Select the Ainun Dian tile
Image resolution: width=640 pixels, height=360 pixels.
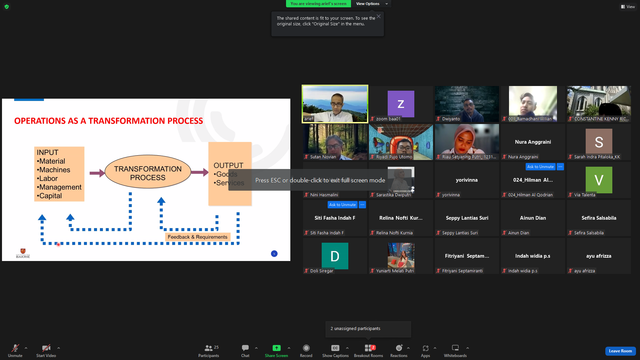pos(533,218)
